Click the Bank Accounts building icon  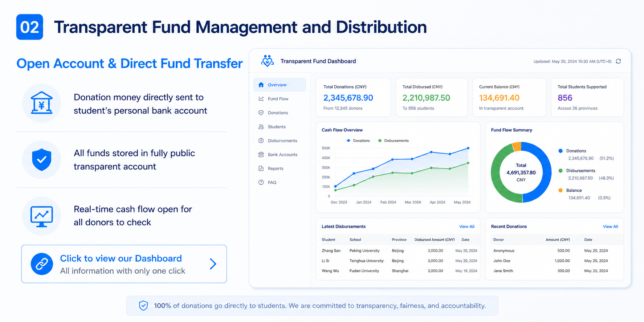[x=261, y=154]
